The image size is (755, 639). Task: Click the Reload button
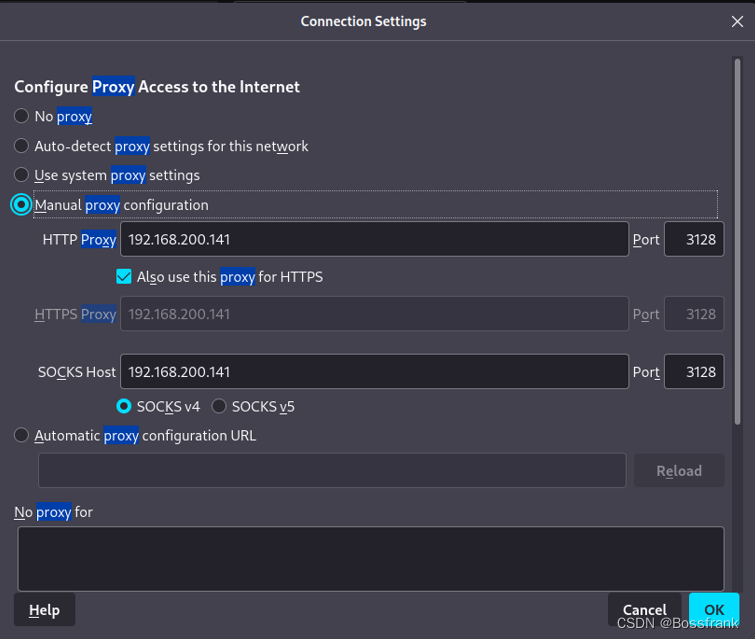click(679, 470)
